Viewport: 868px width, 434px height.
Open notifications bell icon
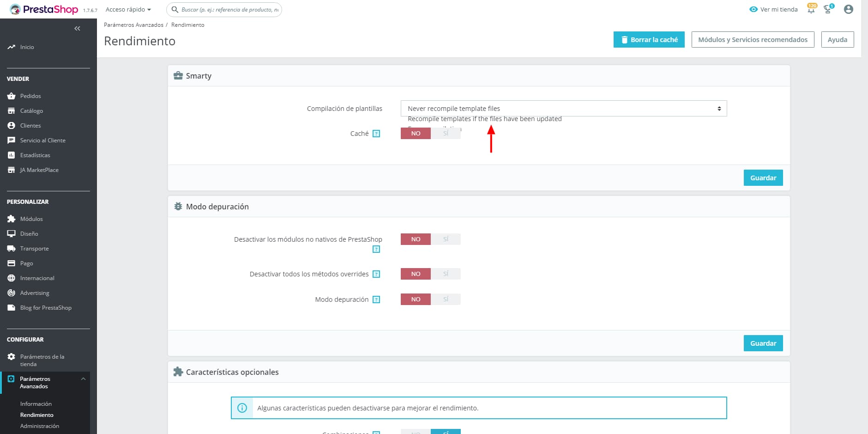(811, 9)
